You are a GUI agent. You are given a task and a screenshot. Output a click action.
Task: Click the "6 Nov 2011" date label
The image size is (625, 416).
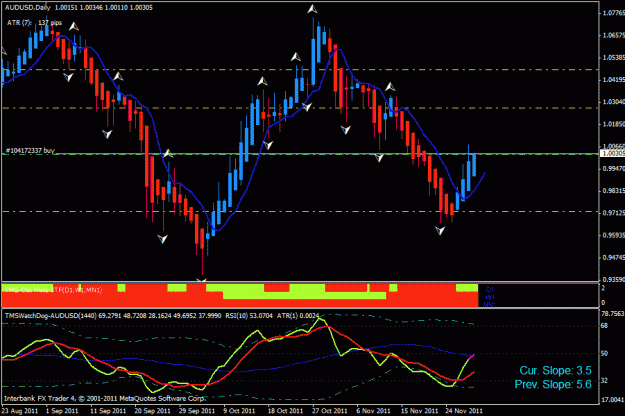pos(373,410)
